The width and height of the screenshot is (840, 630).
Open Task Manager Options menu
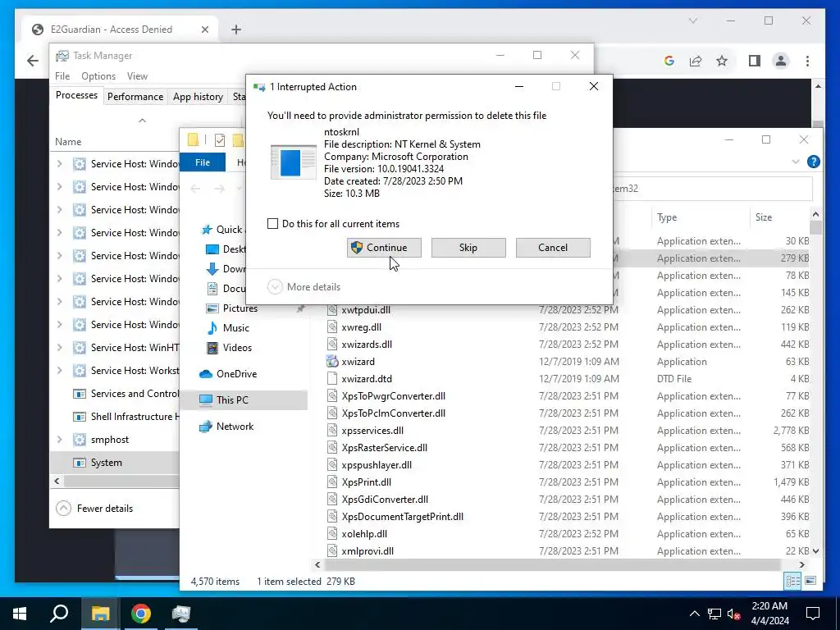coord(98,76)
